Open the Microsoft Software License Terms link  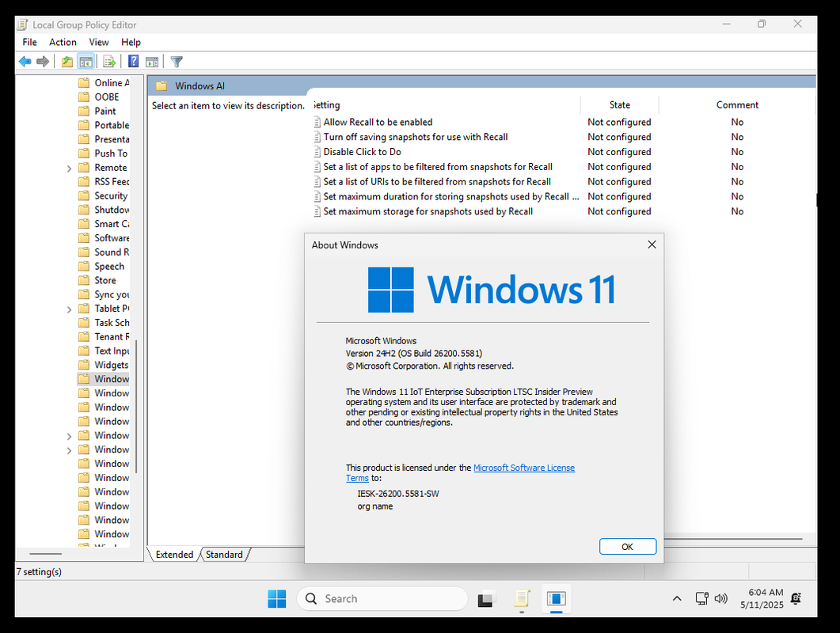point(524,468)
